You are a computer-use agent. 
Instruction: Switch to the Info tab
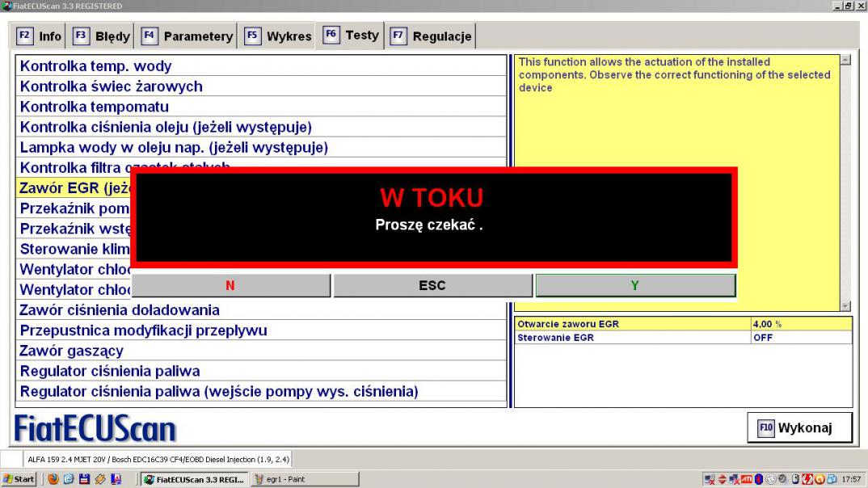point(39,36)
